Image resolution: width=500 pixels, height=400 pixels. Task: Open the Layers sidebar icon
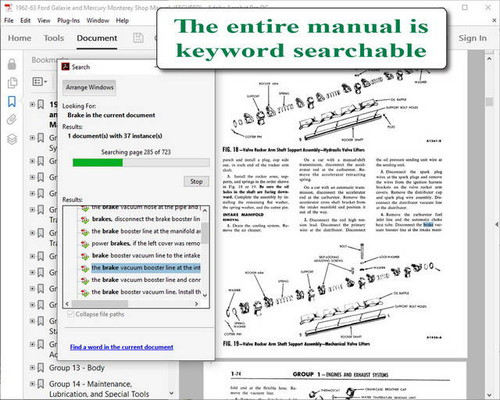(12, 139)
